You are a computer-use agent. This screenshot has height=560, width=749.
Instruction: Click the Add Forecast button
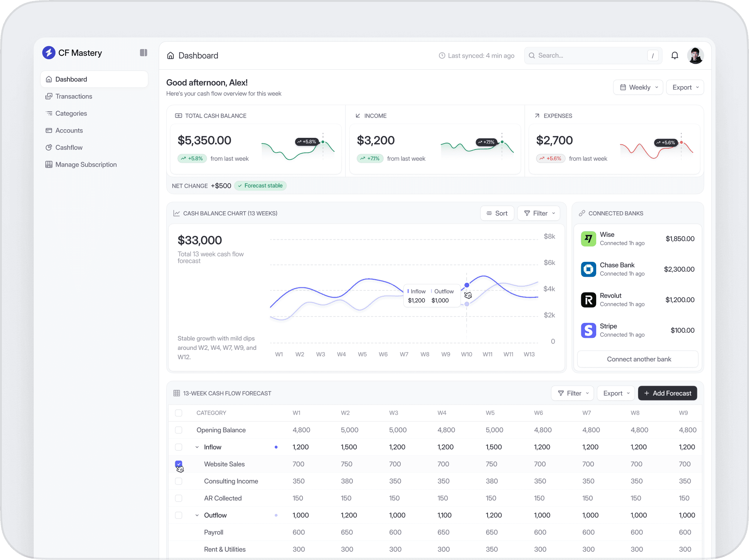point(667,393)
